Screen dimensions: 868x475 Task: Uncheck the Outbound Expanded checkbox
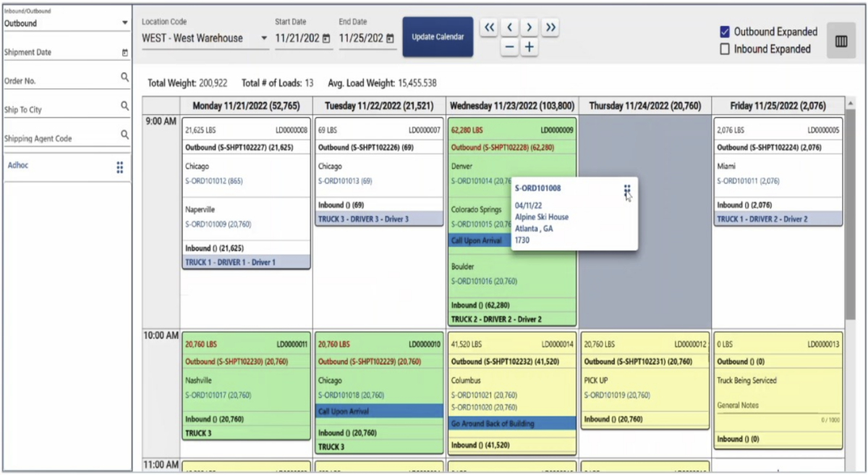[x=725, y=32]
